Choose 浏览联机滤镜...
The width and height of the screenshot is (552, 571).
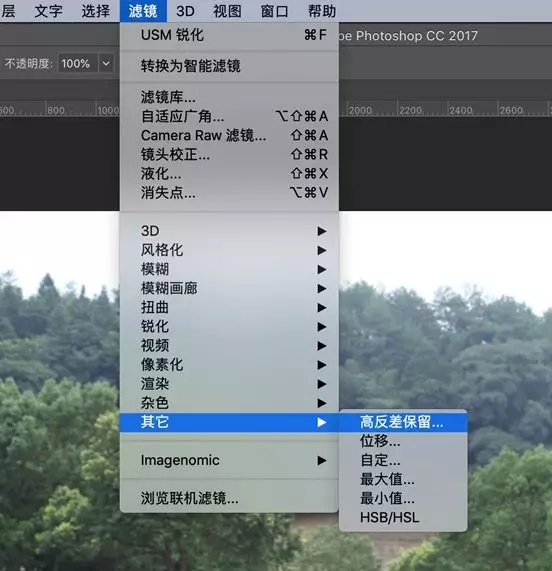(229, 498)
